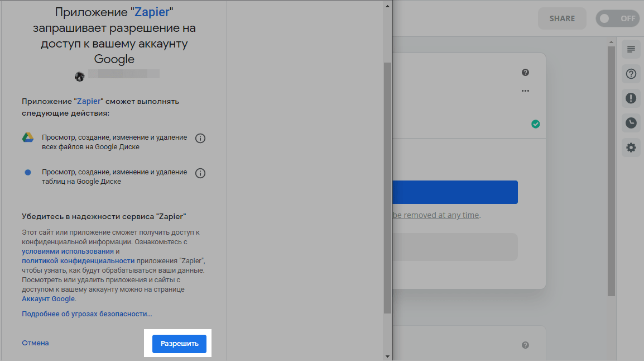Open the history clock icon in sidebar

click(631, 123)
